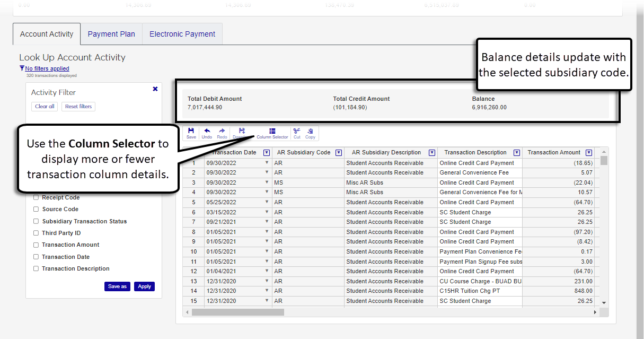Click the Undo arrow icon

tap(207, 133)
